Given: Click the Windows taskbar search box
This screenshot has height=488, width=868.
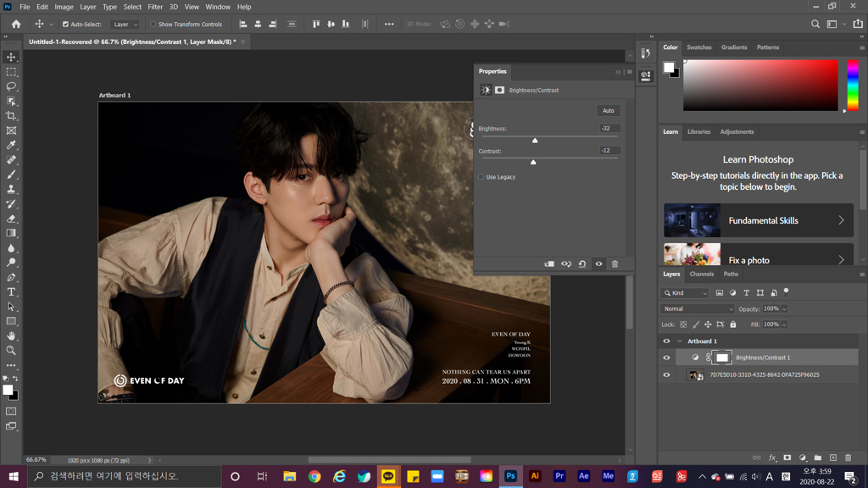Looking at the screenshot, I should click(124, 476).
